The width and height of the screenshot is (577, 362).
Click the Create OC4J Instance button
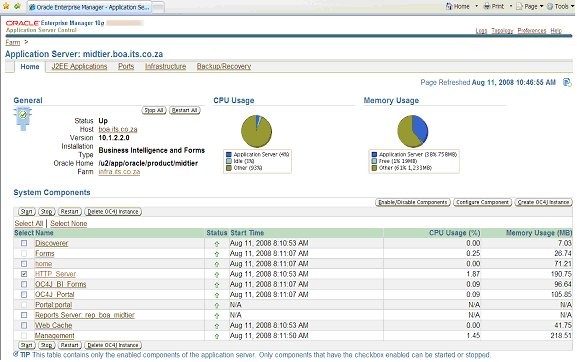click(543, 202)
